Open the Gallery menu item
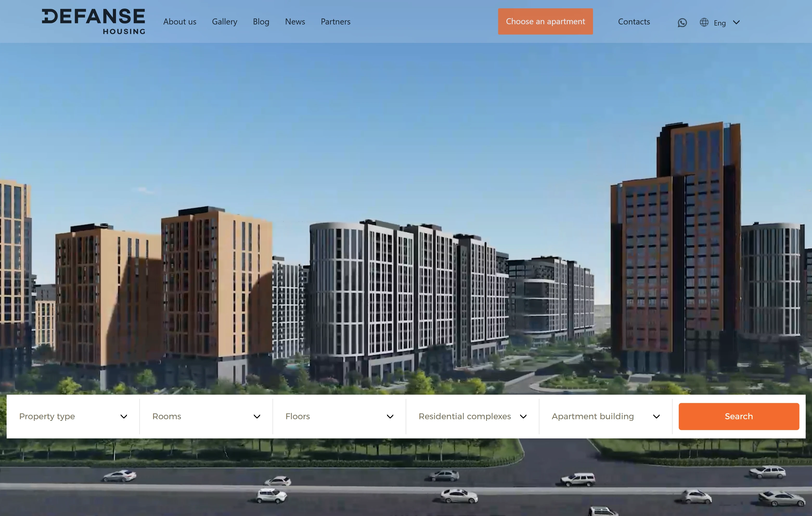812x516 pixels. 224,22
